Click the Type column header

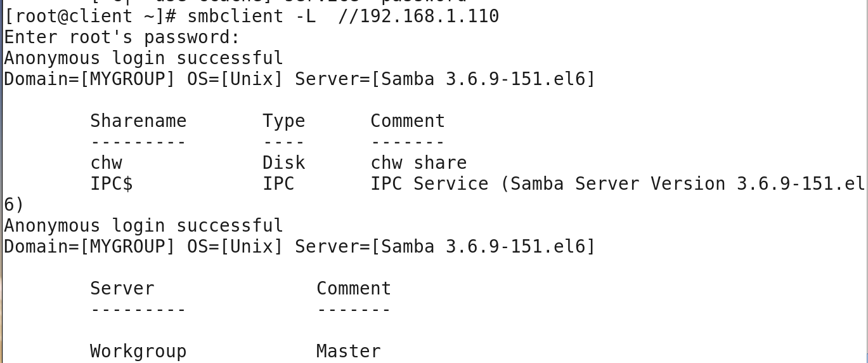point(284,121)
